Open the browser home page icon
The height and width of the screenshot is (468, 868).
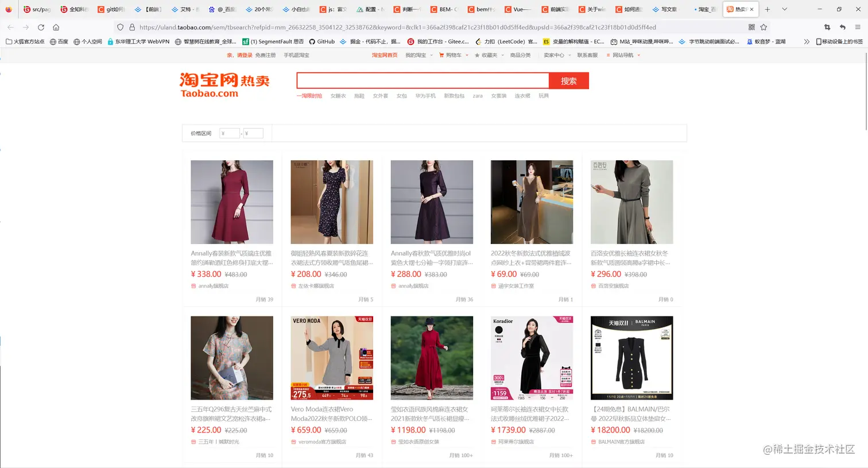(x=56, y=27)
